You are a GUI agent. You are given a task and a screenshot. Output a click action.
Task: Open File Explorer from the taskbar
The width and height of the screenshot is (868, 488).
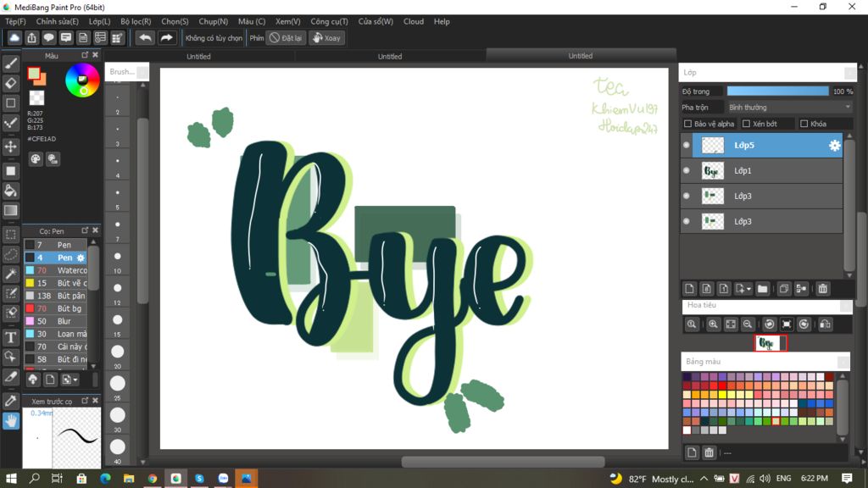pos(129,479)
